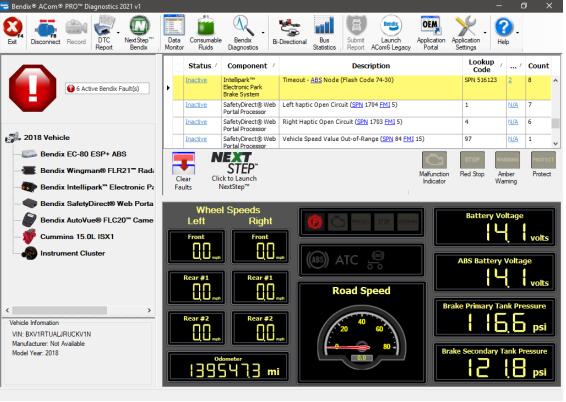Open Bus Statistics
The width and height of the screenshot is (566, 402).
[324, 33]
